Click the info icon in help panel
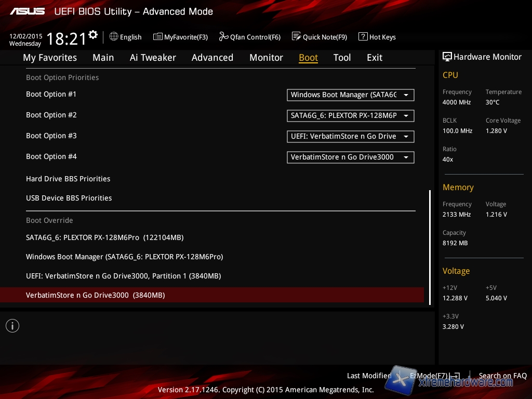This screenshot has height=399, width=532. tap(12, 326)
